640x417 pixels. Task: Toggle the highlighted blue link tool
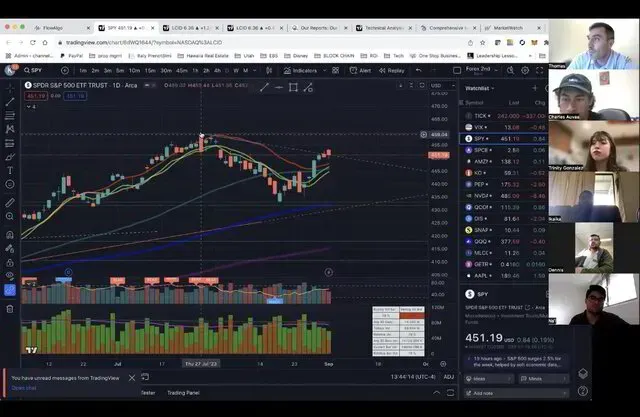(10, 290)
